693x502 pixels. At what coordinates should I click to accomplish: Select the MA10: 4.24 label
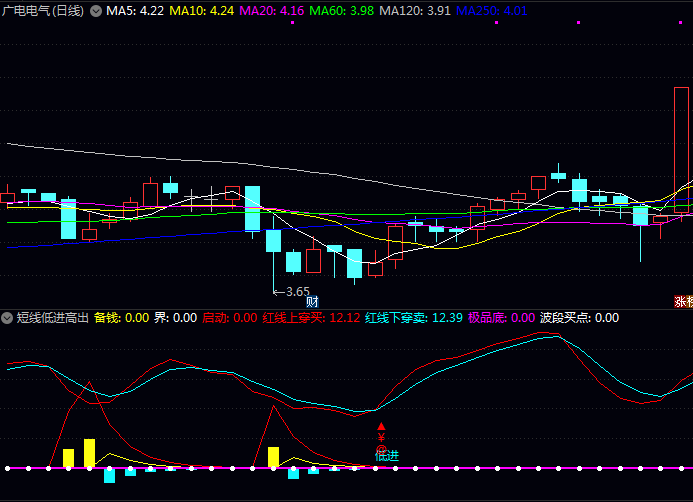tap(202, 11)
